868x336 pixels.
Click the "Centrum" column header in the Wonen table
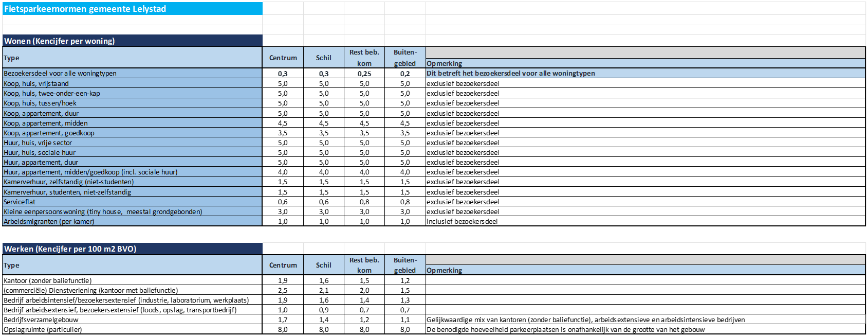283,58
